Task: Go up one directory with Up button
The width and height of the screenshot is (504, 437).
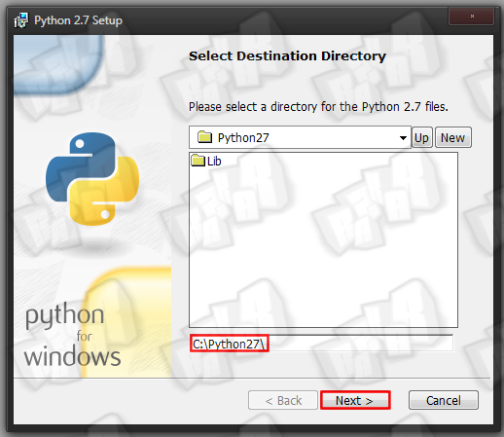Action: (421, 137)
